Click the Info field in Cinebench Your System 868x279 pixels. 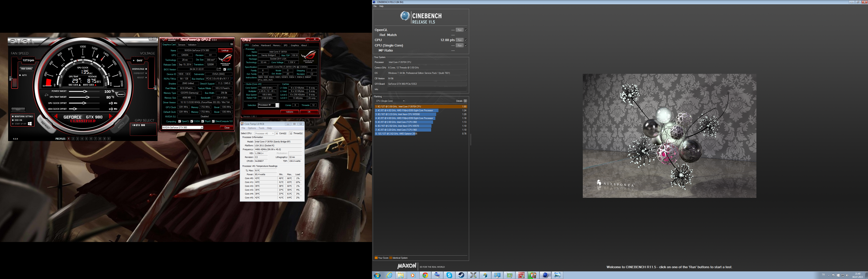tap(427, 89)
